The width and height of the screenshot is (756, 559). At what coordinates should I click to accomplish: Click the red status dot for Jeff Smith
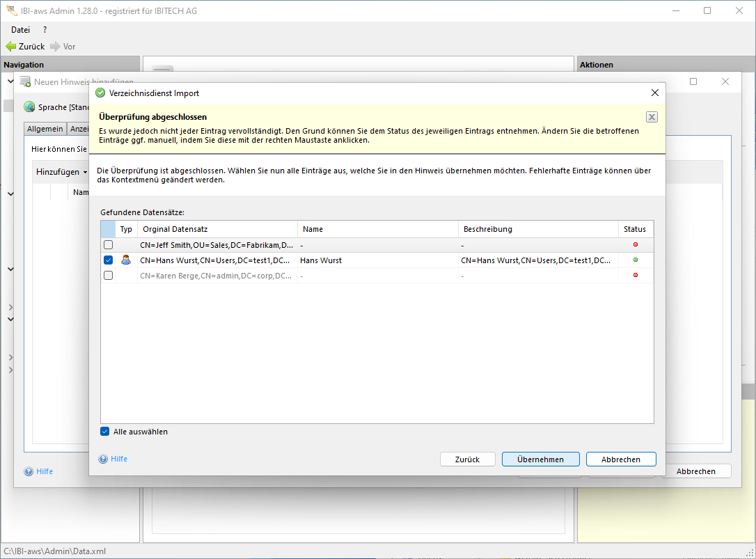tap(635, 245)
